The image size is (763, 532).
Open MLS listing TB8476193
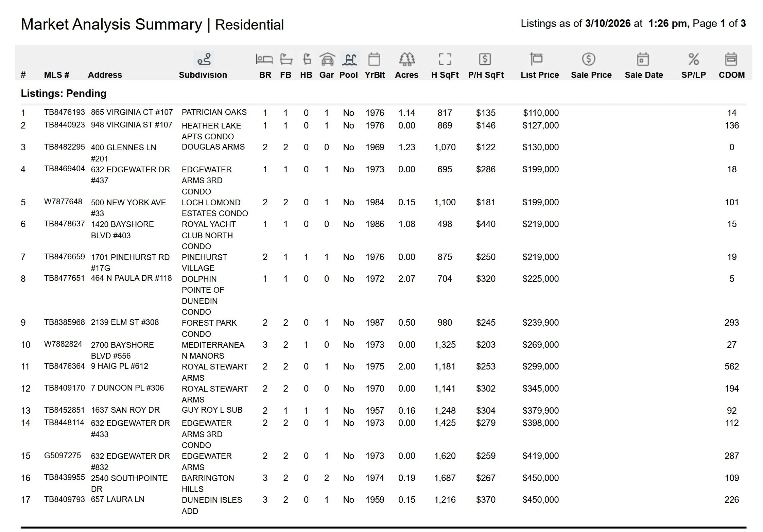tap(64, 112)
